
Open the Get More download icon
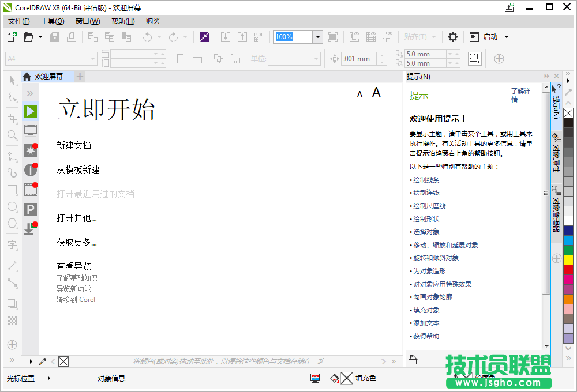point(31,228)
